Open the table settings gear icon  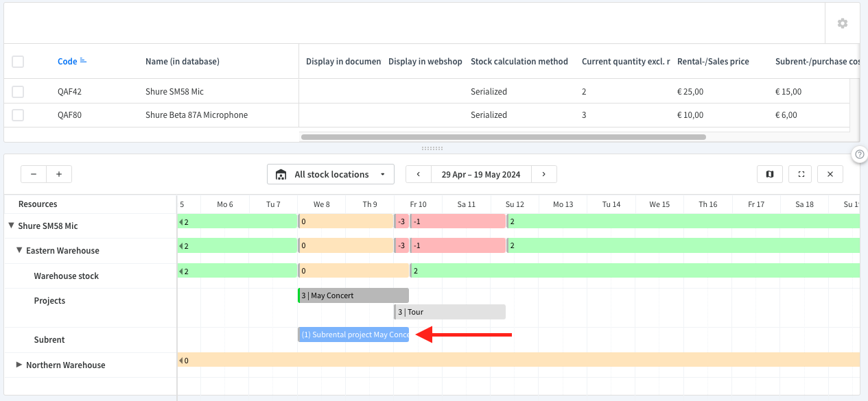pos(842,23)
